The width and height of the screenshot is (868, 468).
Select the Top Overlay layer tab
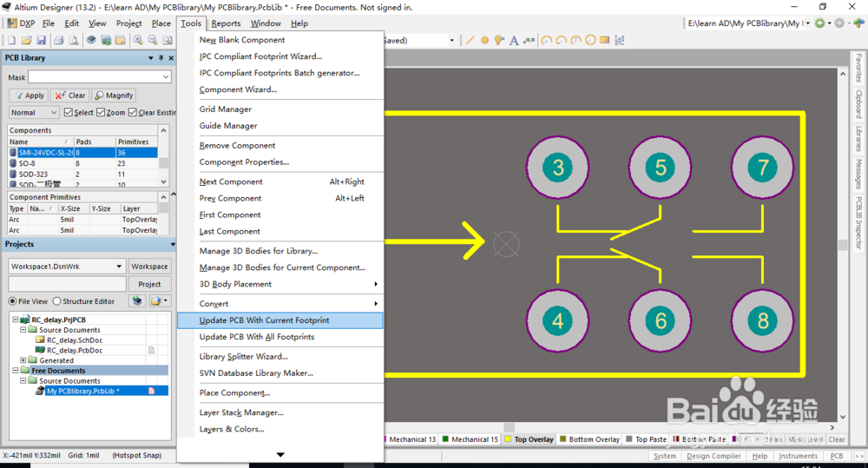coord(529,439)
